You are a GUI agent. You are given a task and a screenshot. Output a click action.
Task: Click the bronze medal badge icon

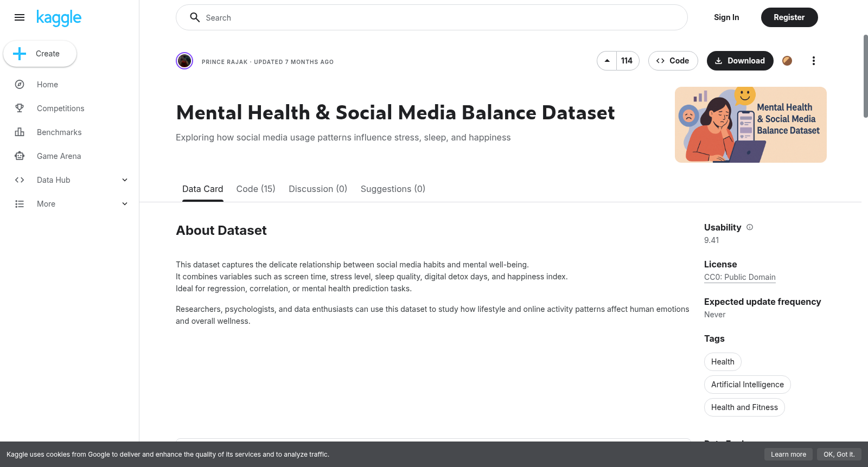787,61
